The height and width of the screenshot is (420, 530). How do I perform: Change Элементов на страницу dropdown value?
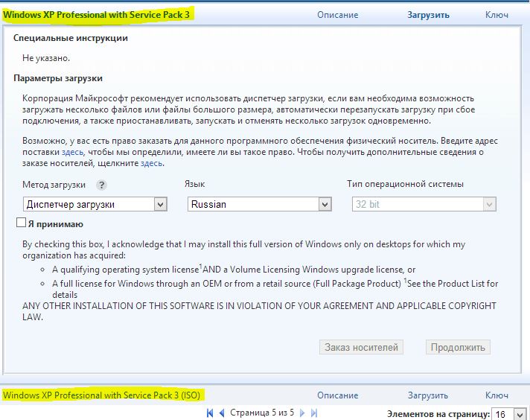(510, 414)
